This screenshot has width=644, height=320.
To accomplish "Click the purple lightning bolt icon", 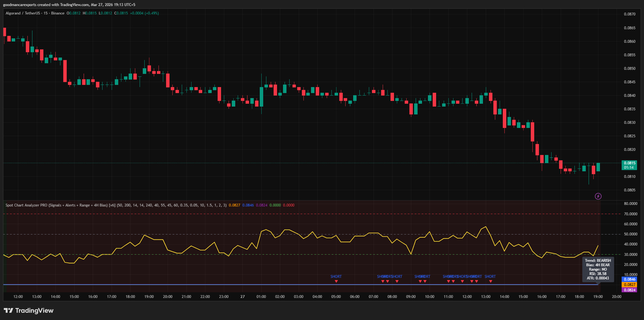I will 598,196.
